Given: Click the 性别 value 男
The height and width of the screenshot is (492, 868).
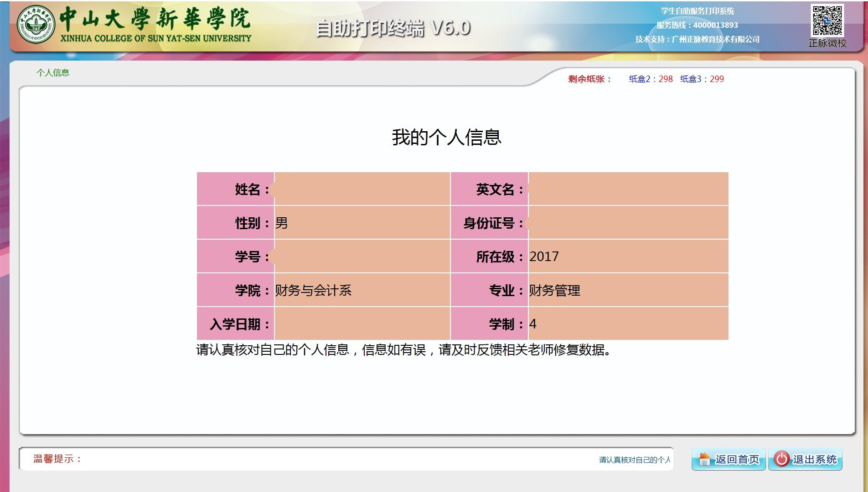Looking at the screenshot, I should coord(282,223).
